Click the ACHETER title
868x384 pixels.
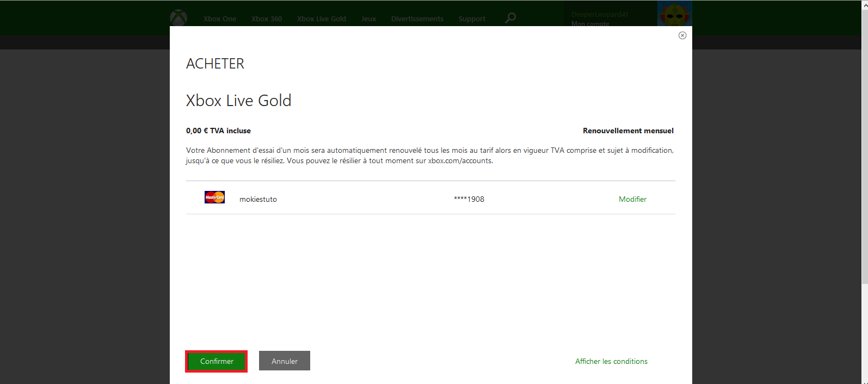(215, 64)
